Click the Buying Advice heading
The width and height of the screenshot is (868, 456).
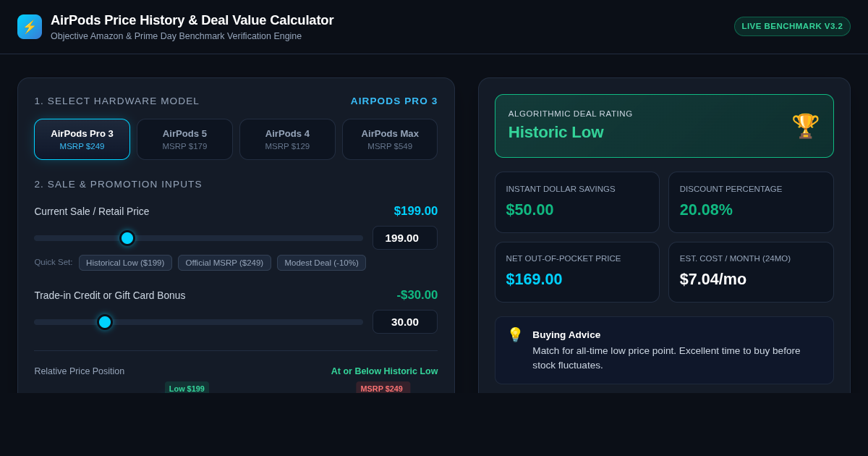(566, 335)
